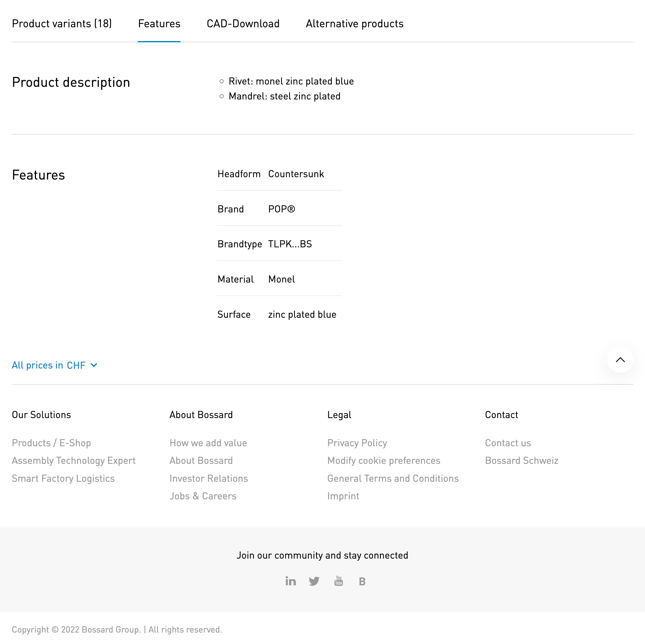The height and width of the screenshot is (644, 645).
Task: Open the Investor Relations page
Action: pyautogui.click(x=208, y=478)
